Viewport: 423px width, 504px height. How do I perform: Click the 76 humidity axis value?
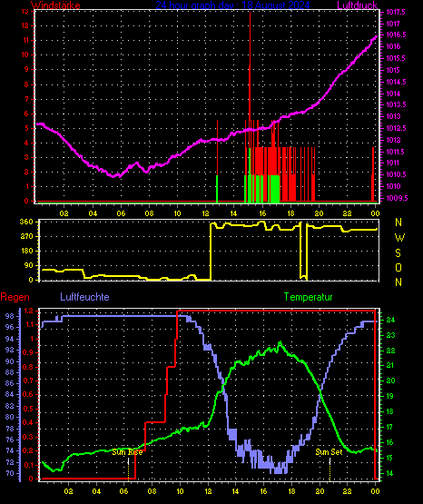10,440
